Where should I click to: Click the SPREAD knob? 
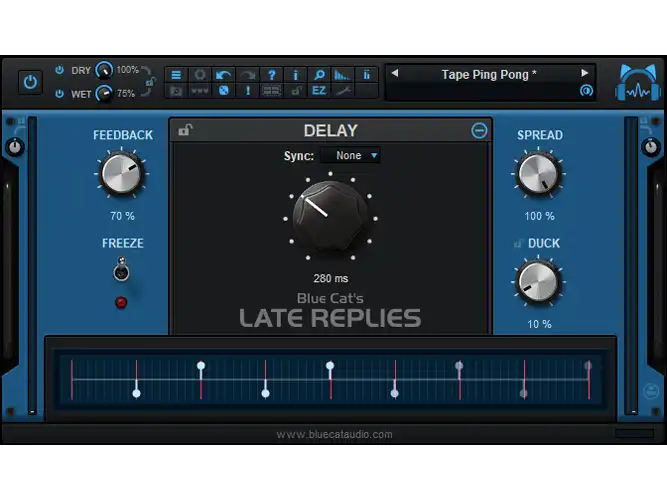(539, 173)
